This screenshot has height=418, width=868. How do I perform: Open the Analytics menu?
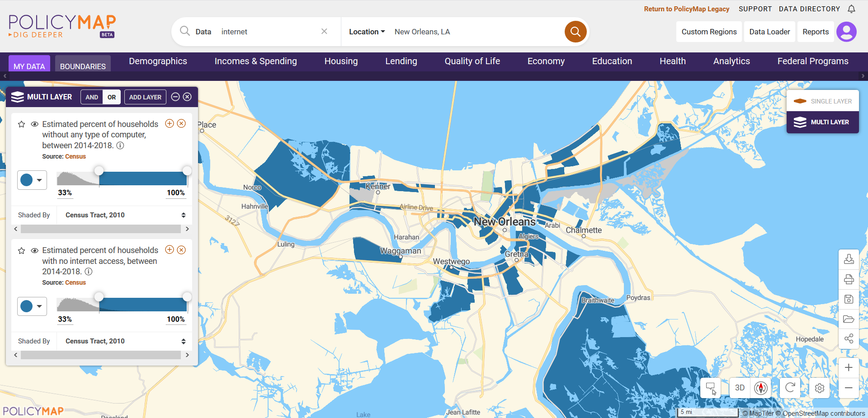point(731,61)
